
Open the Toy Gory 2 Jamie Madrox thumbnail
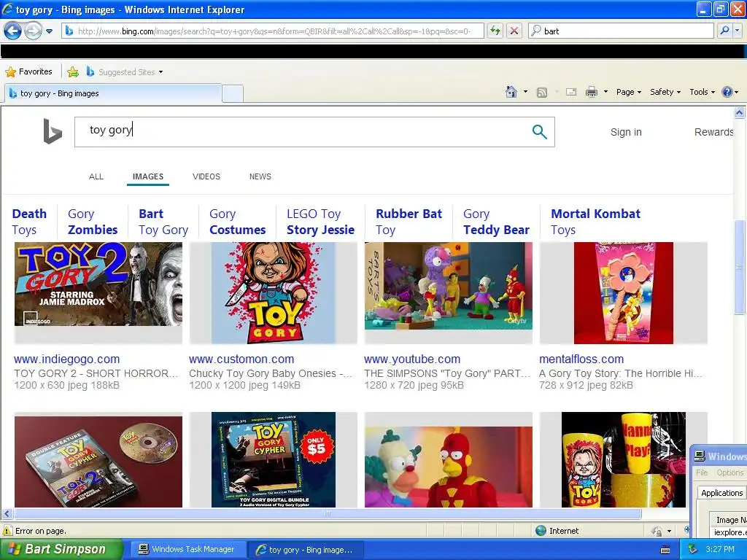(x=98, y=284)
